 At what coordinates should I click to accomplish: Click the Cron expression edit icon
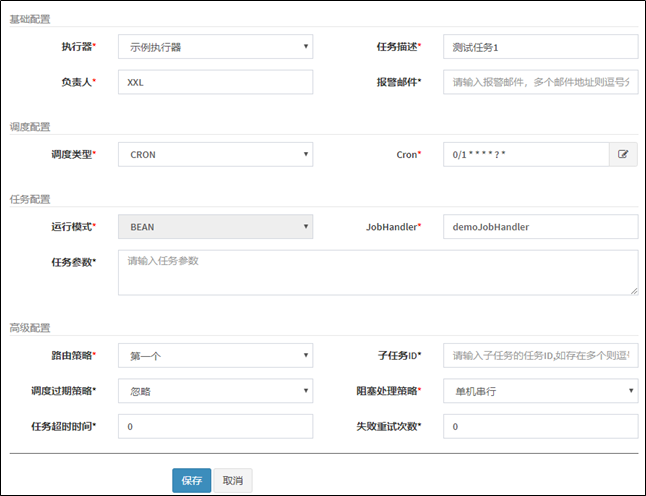point(623,155)
